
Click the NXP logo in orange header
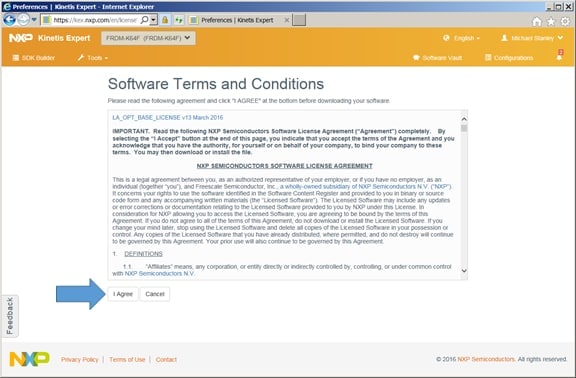point(21,38)
